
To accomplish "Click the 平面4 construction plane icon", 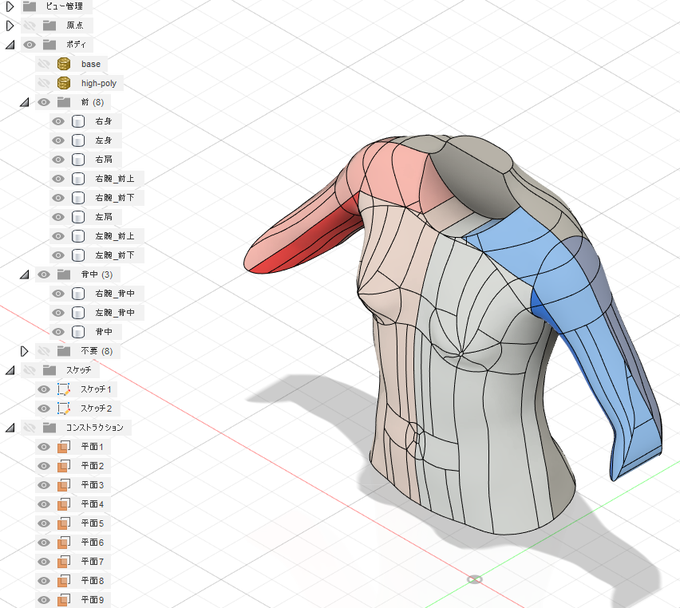I will (64, 504).
